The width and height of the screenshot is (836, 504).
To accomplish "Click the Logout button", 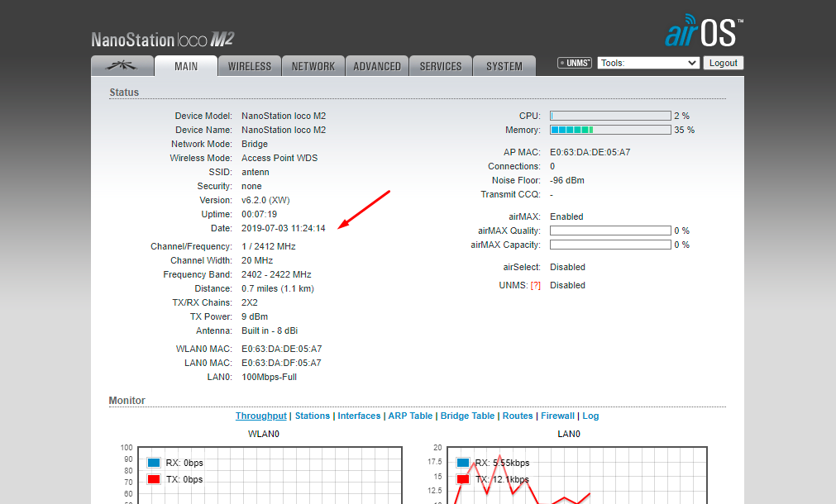I will 723,63.
